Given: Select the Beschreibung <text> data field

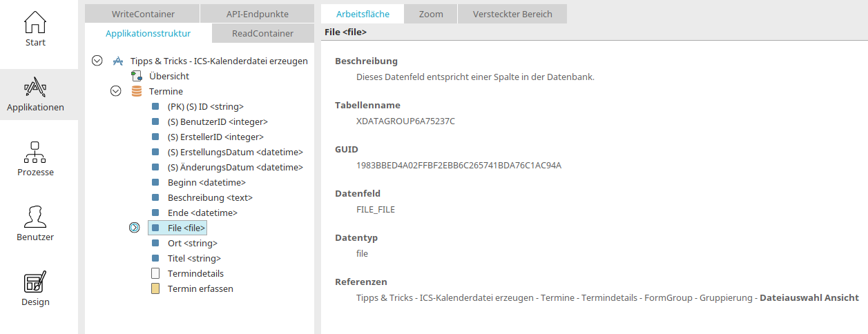Looking at the screenshot, I should pyautogui.click(x=210, y=197).
